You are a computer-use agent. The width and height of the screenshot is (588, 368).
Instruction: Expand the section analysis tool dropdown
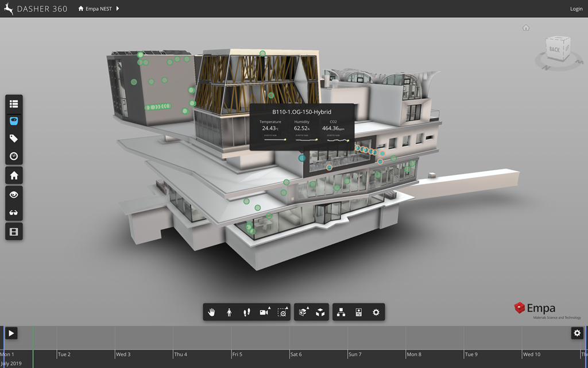(x=303, y=312)
